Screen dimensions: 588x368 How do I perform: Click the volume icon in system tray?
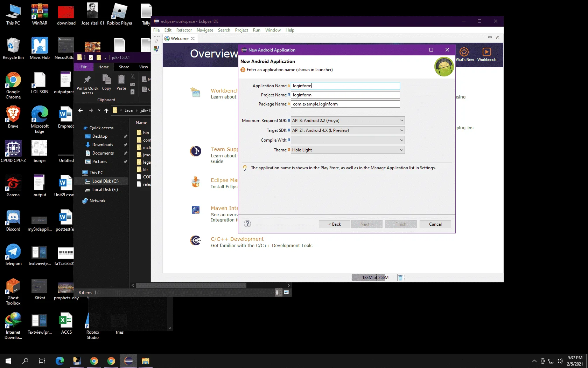click(x=559, y=361)
